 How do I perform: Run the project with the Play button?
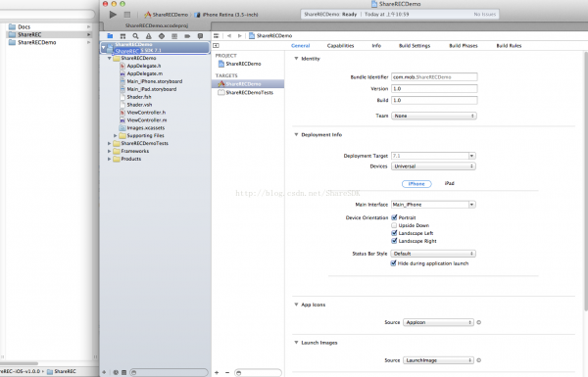113,15
